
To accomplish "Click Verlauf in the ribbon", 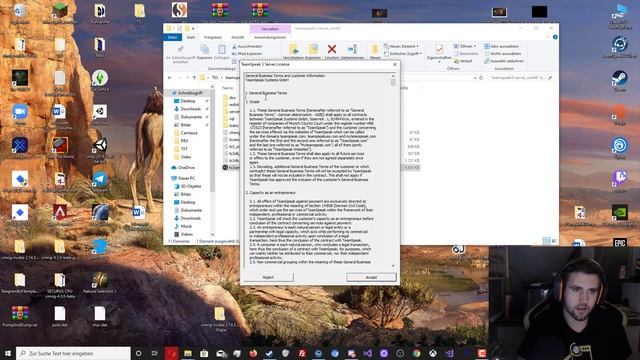I will pos(463,61).
